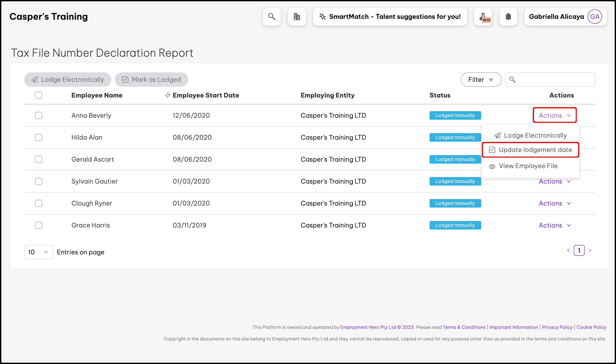Click the sort icon beside Employee Start Date
This screenshot has height=364, width=616.
(168, 95)
